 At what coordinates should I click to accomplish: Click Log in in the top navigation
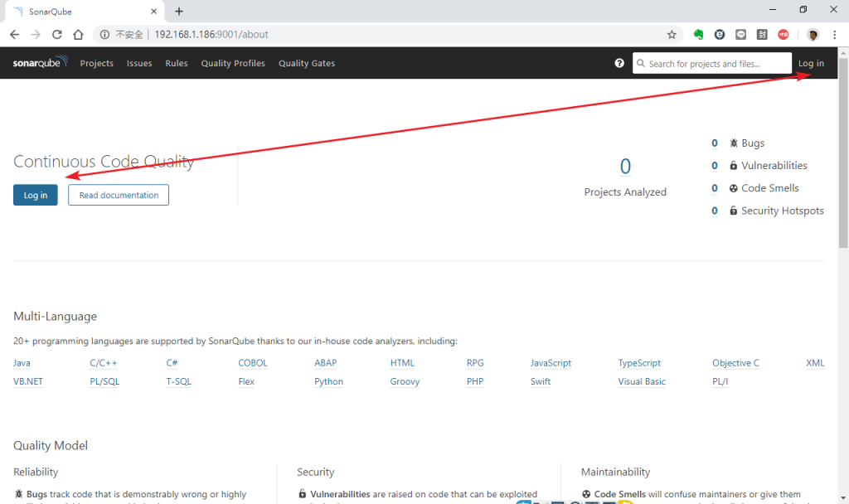click(x=811, y=63)
